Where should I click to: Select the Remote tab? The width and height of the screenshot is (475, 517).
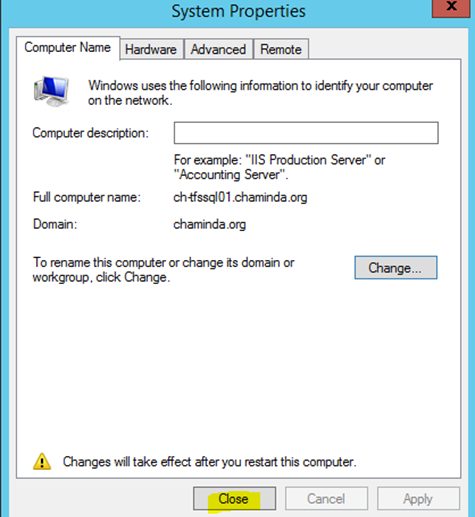[281, 49]
